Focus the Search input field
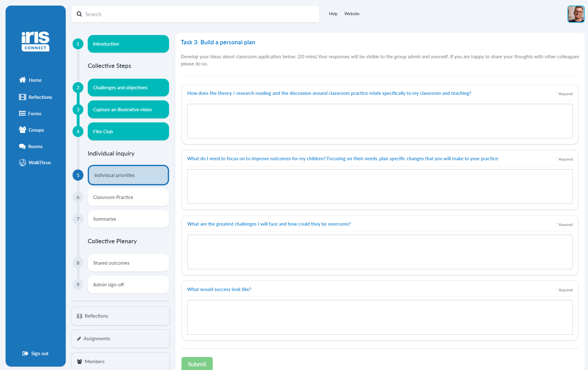588x370 pixels. pyautogui.click(x=198, y=14)
